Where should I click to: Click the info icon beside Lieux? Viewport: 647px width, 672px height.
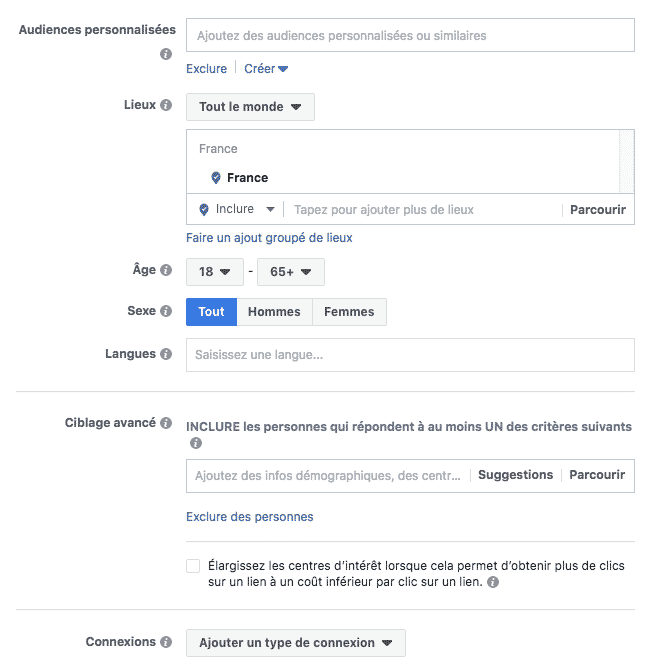coord(166,105)
